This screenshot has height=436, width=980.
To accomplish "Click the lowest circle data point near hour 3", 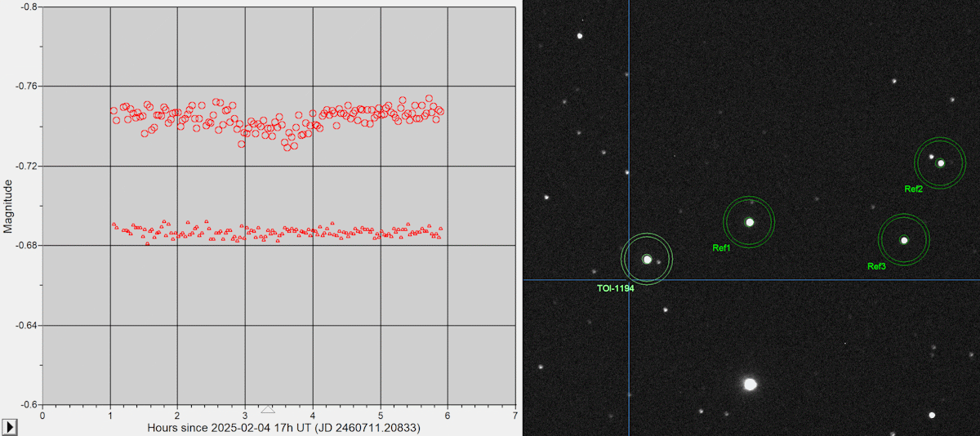I will point(241,144).
